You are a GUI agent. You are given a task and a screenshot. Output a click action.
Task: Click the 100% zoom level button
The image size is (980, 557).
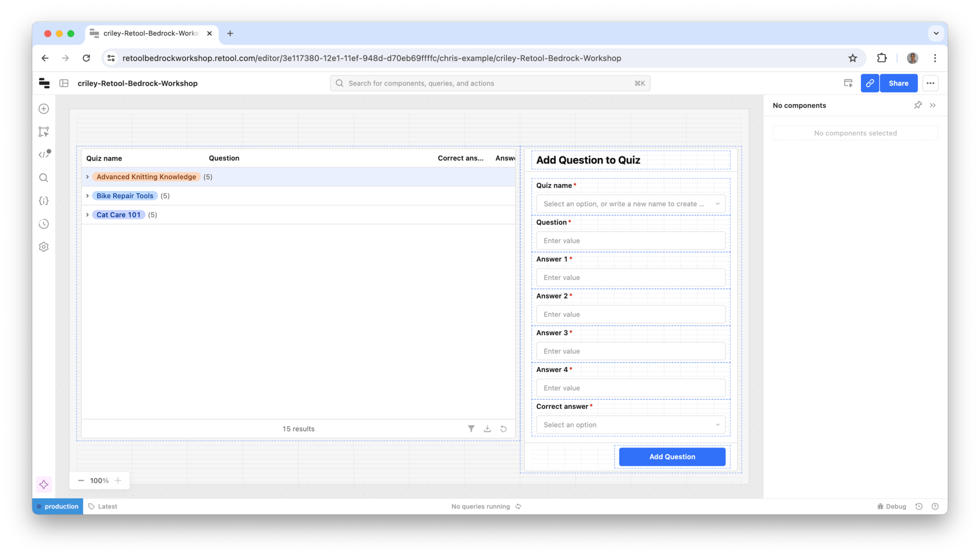(x=100, y=481)
